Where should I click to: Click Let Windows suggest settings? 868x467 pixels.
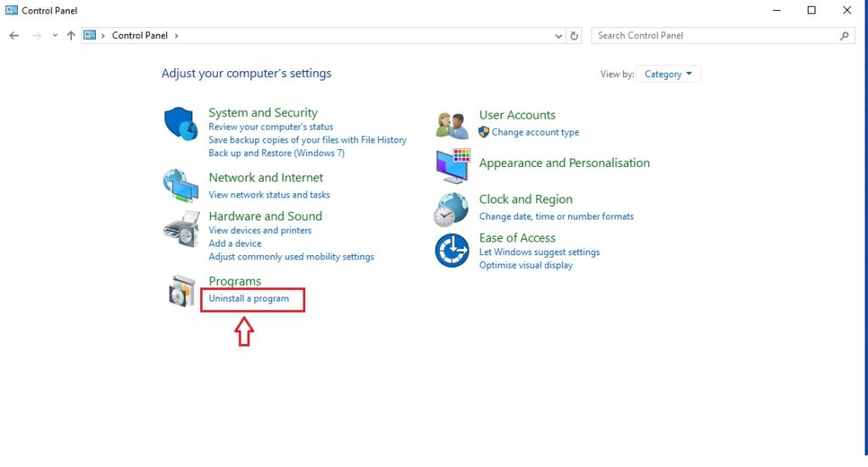point(539,252)
